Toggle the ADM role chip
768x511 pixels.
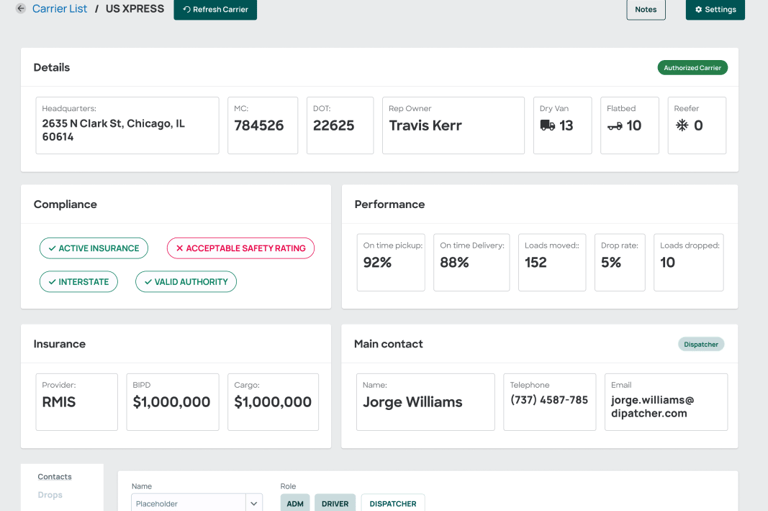(295, 503)
